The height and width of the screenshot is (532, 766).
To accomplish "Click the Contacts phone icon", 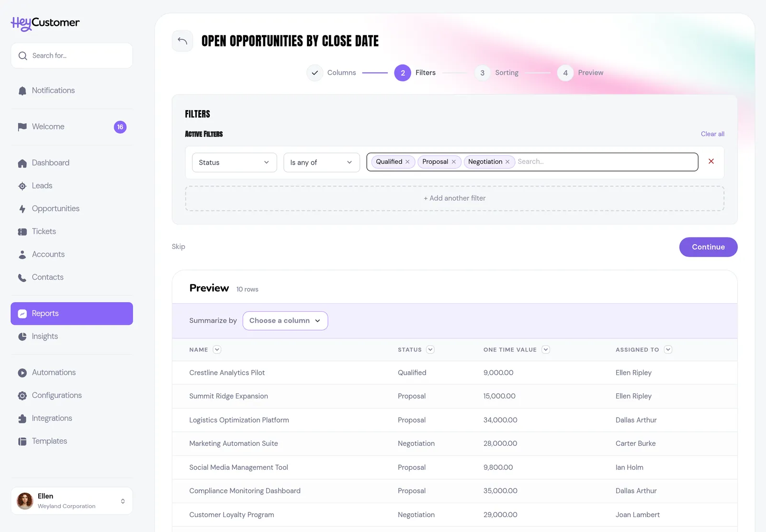I will pos(22,278).
